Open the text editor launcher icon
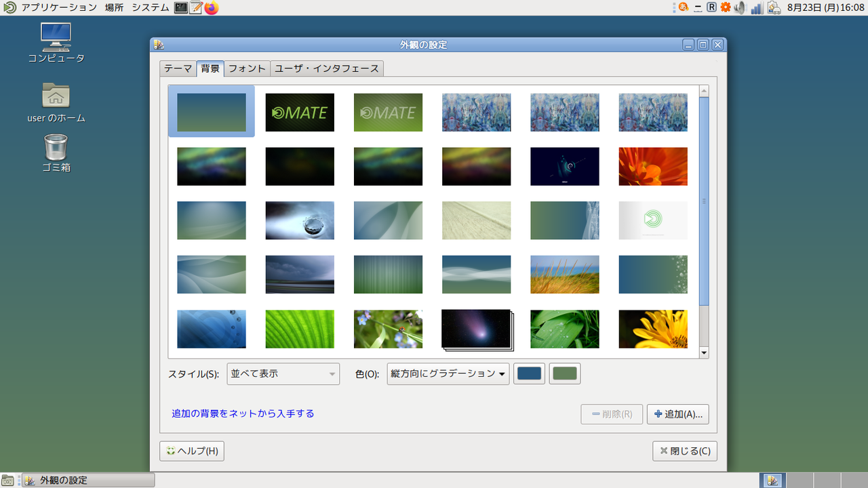Screen dimensions: 868x488 pyautogui.click(x=196, y=7)
